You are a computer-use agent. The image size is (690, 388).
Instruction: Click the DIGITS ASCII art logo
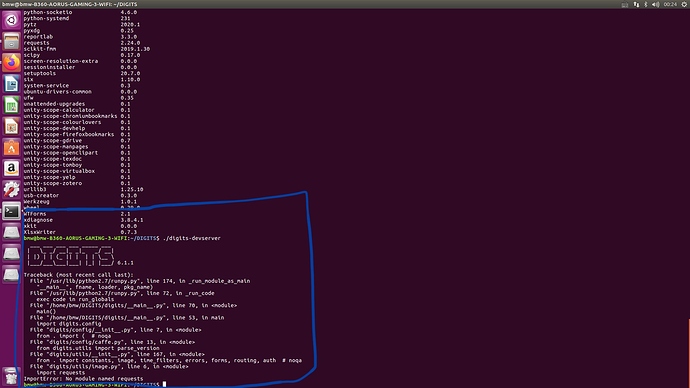coord(70,256)
